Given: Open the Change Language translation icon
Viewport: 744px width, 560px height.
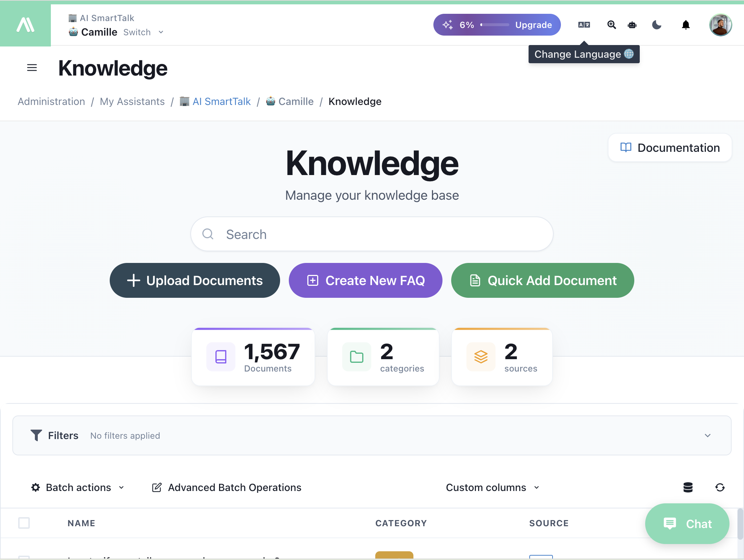Looking at the screenshot, I should coord(584,24).
